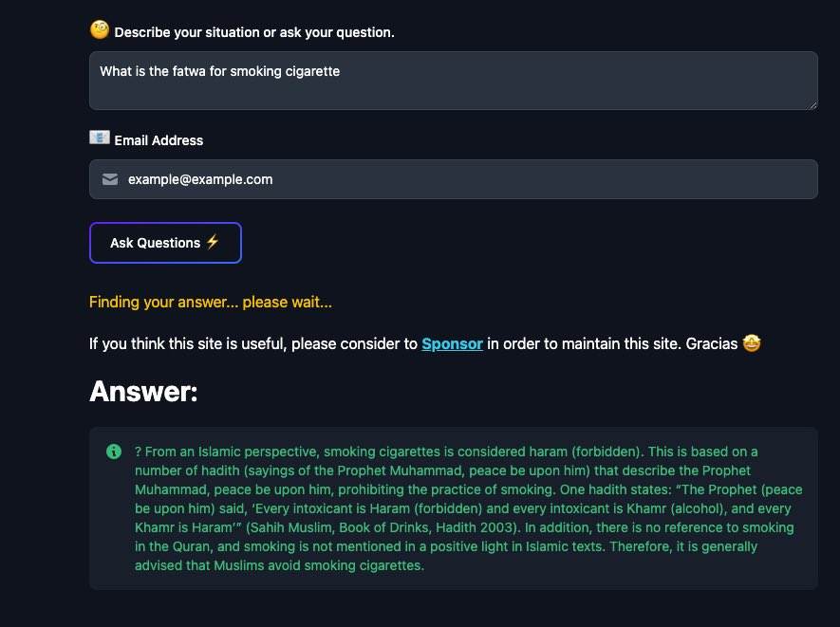Viewport: 840px width, 627px height.
Task: Click the green info icon in answer box
Action: [114, 452]
